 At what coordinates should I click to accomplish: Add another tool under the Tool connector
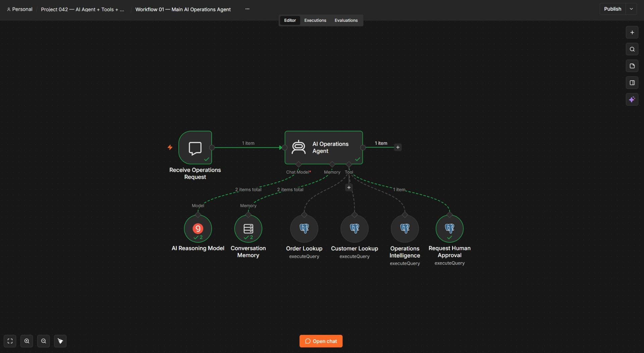(x=349, y=188)
